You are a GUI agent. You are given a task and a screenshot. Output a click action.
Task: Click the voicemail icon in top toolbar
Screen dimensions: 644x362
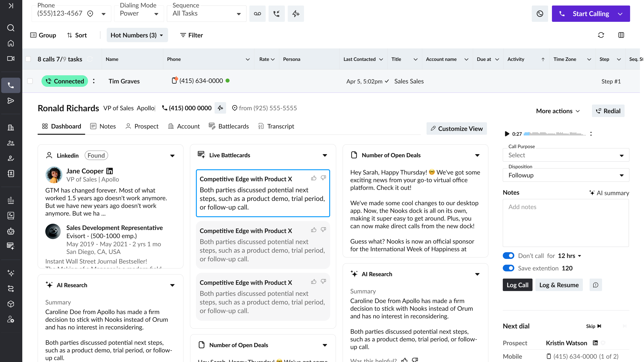257,14
